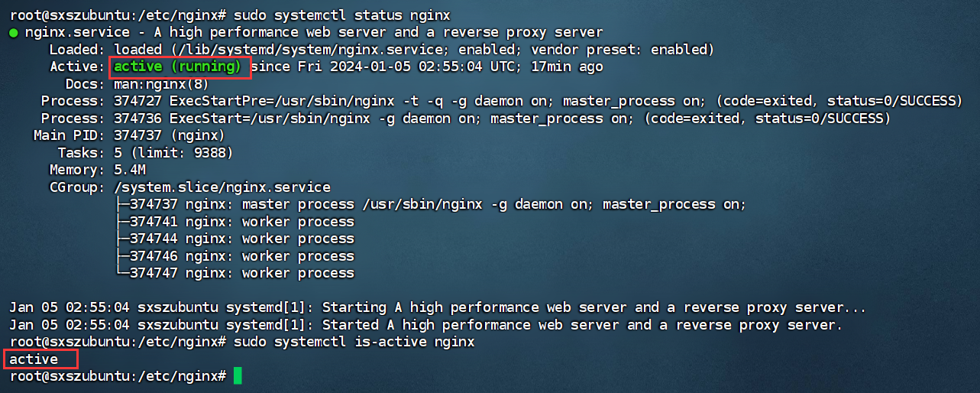Click the final prompt 'root@sxszubuntu:/etc/nginx#'
Image resolution: width=980 pixels, height=393 pixels.
(x=118, y=376)
